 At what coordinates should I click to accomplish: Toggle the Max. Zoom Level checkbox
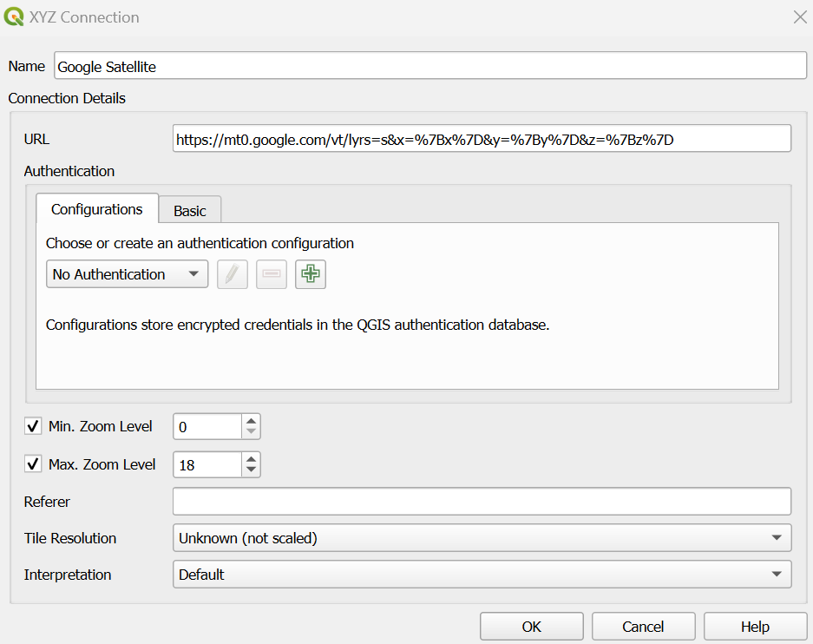click(x=34, y=464)
